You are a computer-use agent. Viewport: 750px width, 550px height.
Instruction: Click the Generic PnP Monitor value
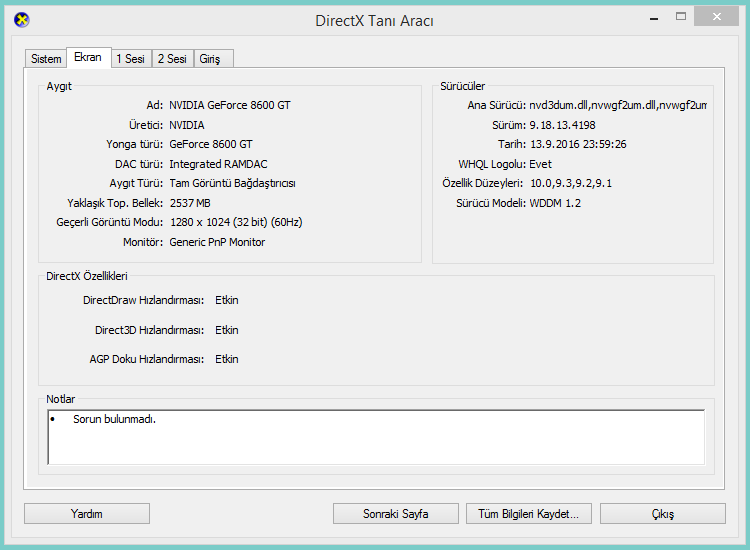tap(217, 242)
